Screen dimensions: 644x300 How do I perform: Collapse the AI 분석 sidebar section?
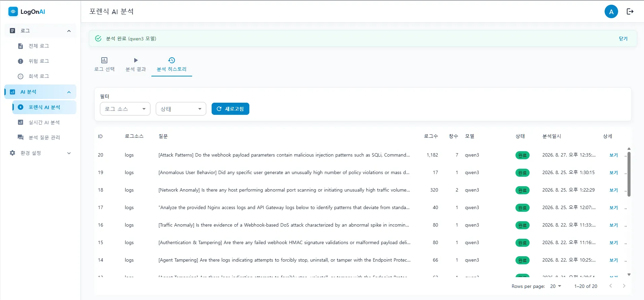pos(69,92)
